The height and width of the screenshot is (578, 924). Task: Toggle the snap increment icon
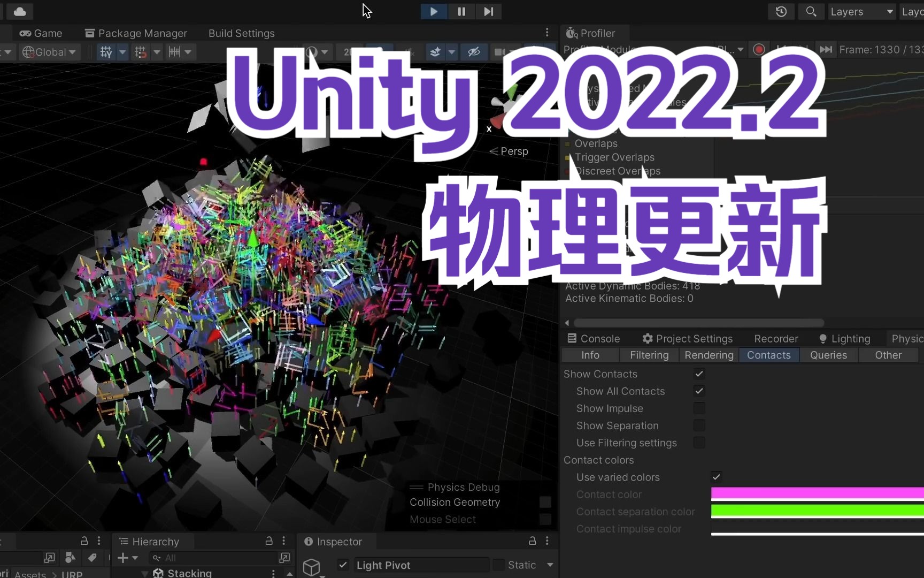coord(141,52)
